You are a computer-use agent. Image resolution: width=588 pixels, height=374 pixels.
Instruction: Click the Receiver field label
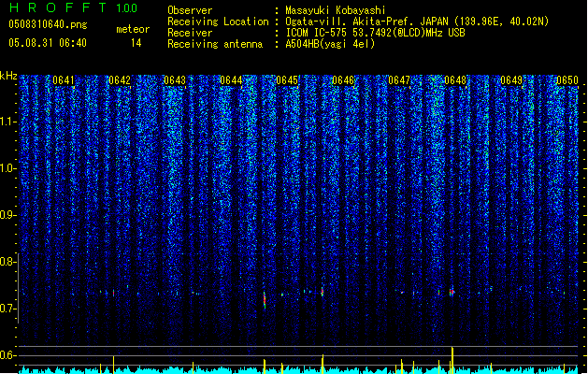coord(190,33)
